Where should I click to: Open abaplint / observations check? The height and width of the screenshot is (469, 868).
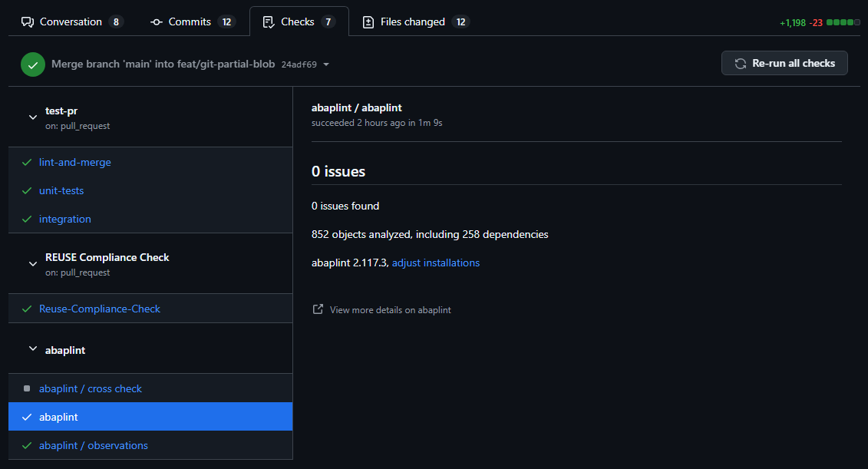(x=94, y=445)
